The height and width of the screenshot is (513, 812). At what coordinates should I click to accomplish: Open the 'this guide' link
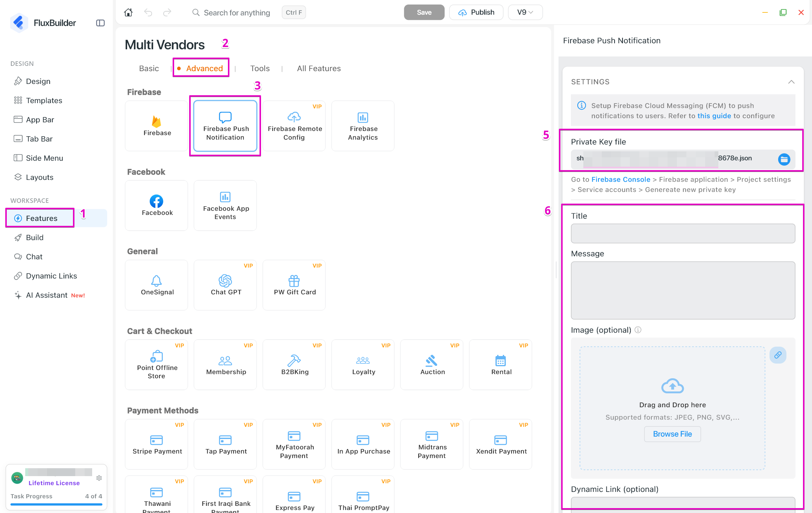tap(714, 116)
